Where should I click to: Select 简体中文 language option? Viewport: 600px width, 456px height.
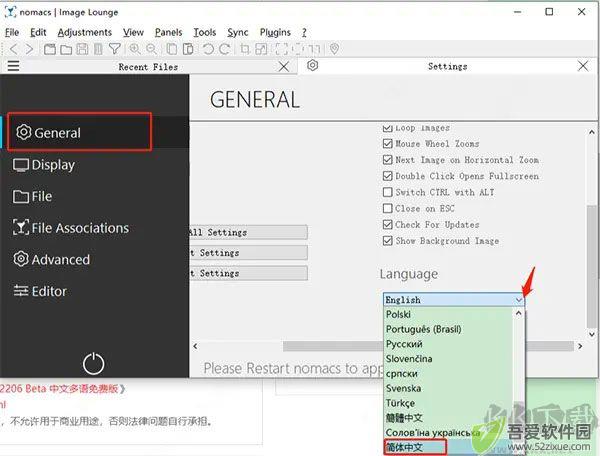pyautogui.click(x=448, y=447)
